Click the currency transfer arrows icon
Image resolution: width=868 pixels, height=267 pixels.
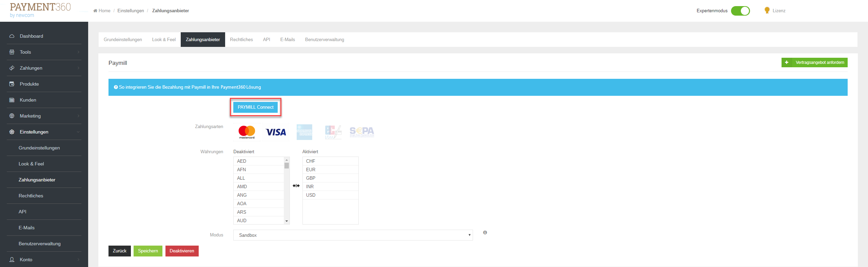click(x=296, y=186)
